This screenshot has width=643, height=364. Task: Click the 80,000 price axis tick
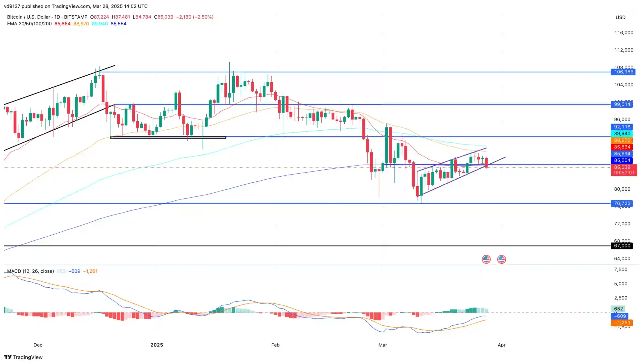click(622, 189)
